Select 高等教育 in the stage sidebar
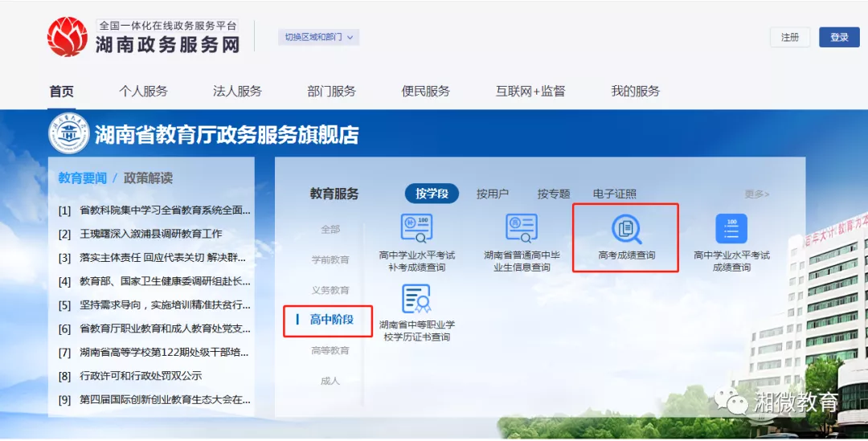Viewport: 868px width, 441px height. [330, 350]
